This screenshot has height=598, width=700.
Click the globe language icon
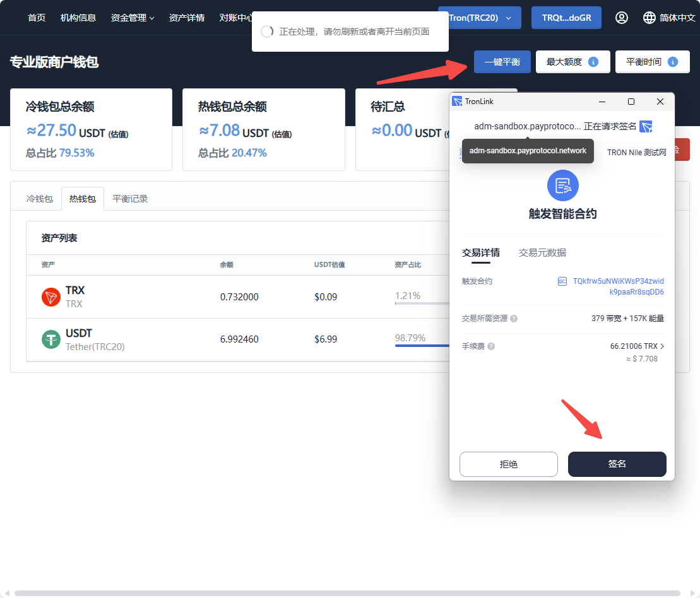649,18
